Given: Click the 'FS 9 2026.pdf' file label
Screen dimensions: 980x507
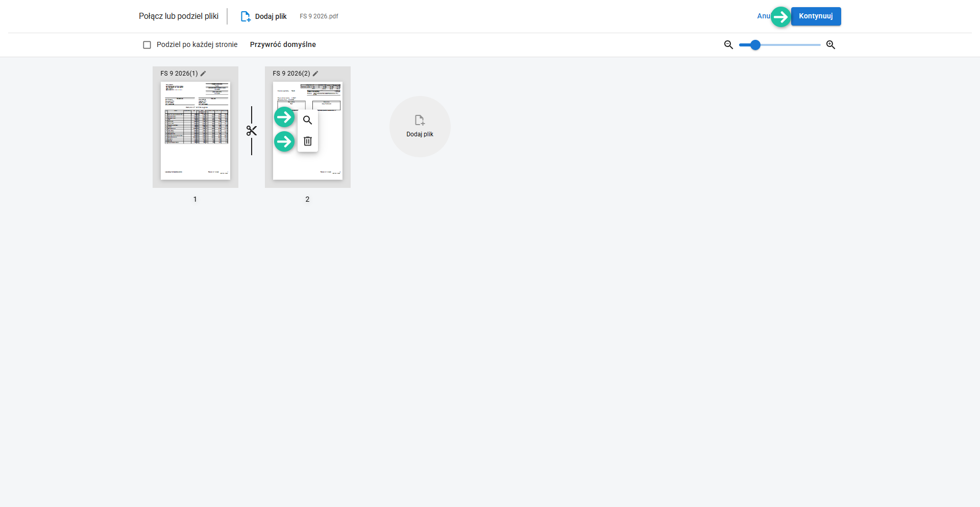Looking at the screenshot, I should pos(319,16).
